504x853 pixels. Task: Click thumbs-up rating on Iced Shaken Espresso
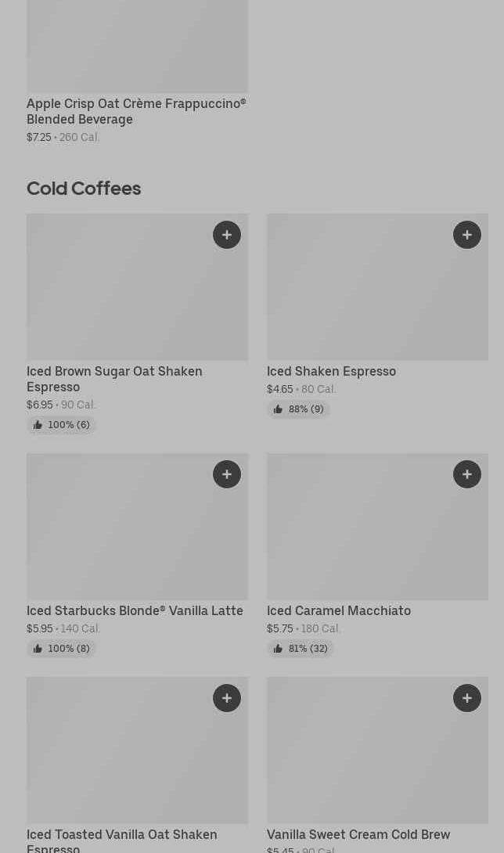tap(299, 409)
